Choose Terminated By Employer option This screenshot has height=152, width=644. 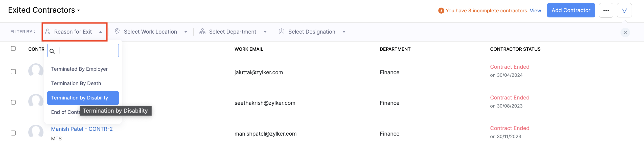[79, 69]
